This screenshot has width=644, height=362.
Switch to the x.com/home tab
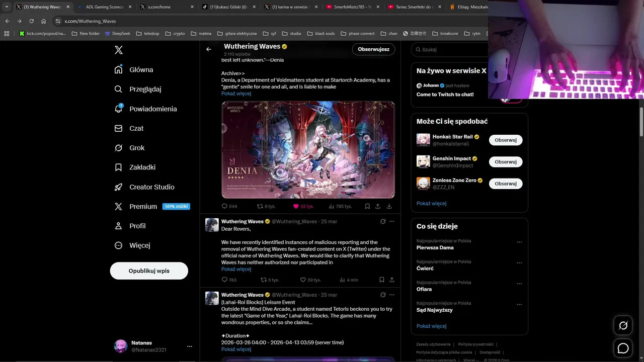[167, 7]
